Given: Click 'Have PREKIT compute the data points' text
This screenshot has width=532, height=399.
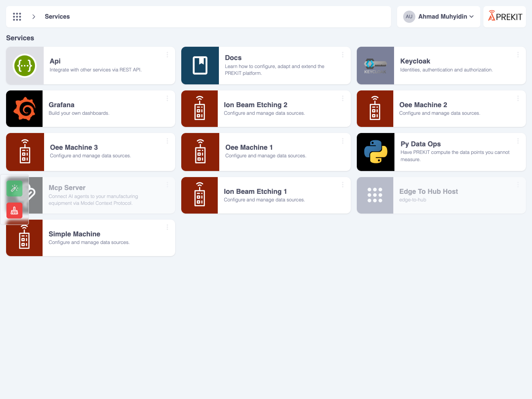Looking at the screenshot, I should click(455, 156).
